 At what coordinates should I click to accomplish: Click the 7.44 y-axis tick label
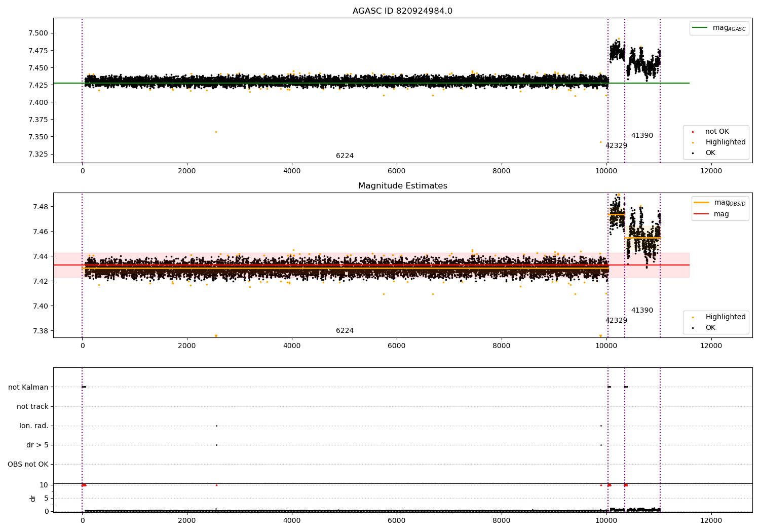pos(41,256)
